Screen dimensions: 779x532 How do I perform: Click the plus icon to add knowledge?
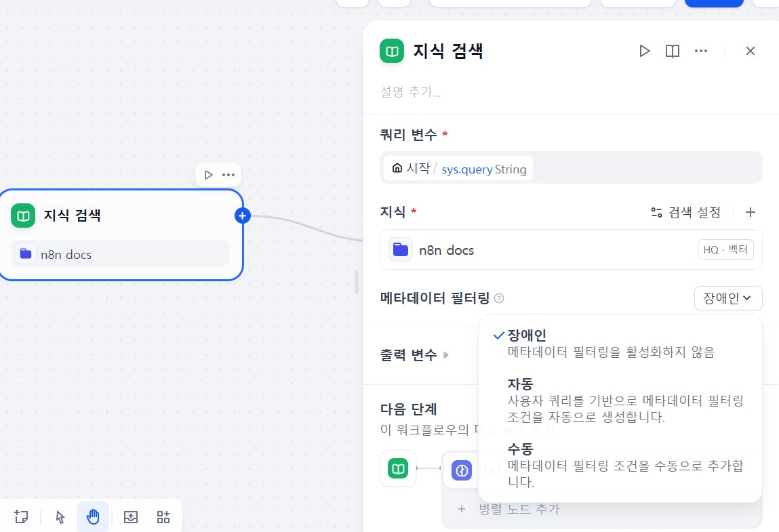point(751,212)
